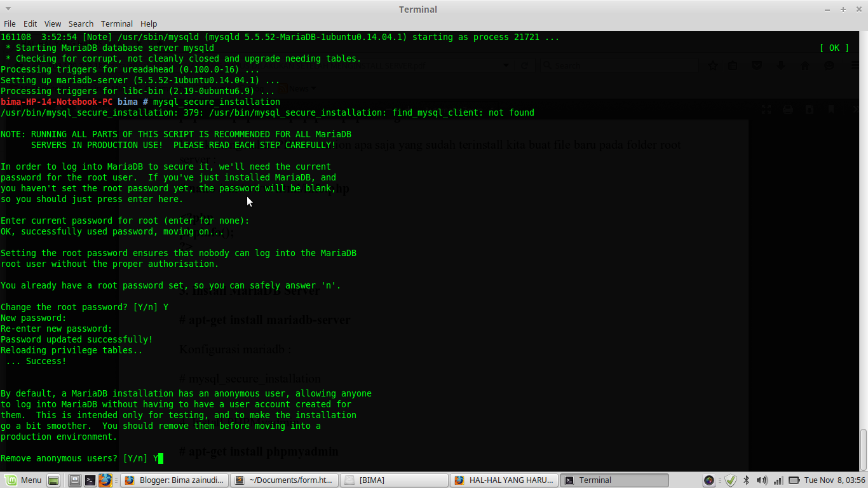Click the print icon in the document viewer
The width and height of the screenshot is (868, 488).
click(788, 109)
